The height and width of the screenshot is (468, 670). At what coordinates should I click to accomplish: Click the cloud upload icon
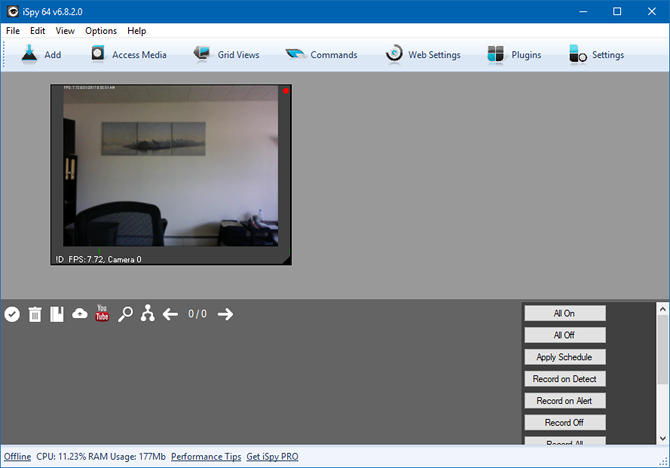tap(80, 314)
